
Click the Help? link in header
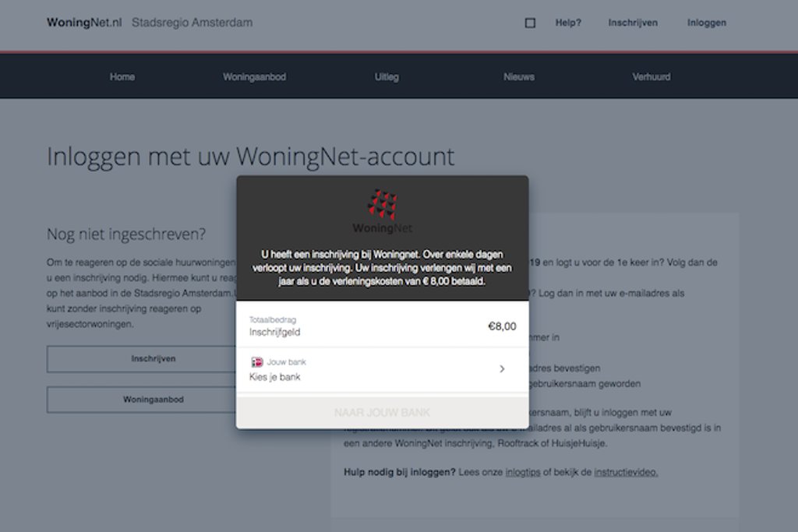(568, 23)
